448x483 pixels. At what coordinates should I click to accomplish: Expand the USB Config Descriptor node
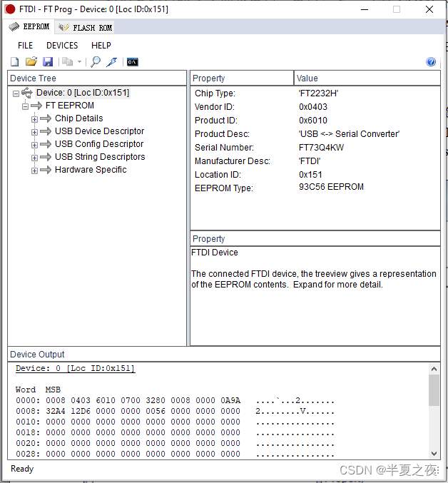coord(35,145)
